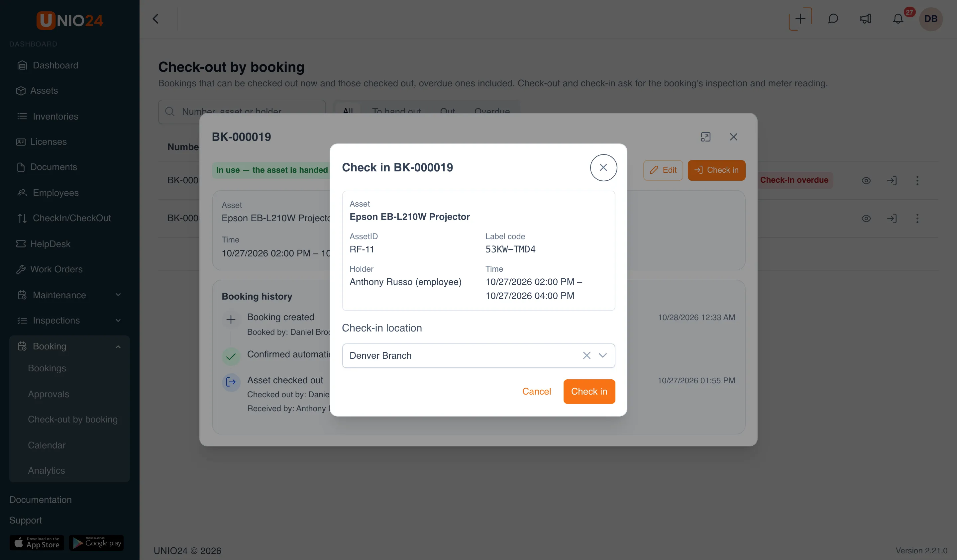957x560 pixels.
Task: View the second booking row's eye icon
Action: pos(866,218)
